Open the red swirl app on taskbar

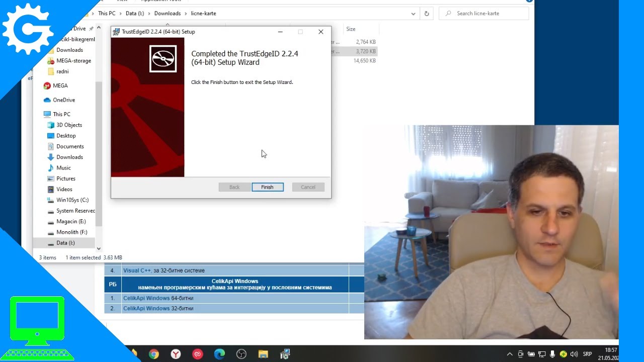pos(198,354)
